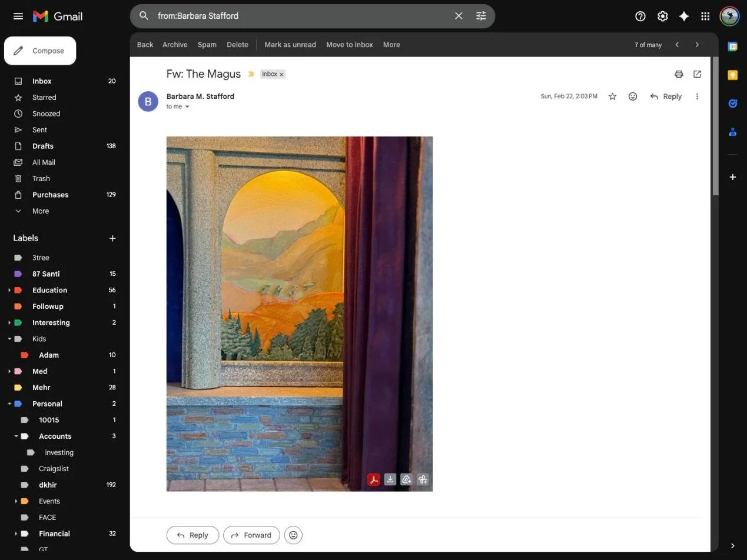Open Google Keep in the side panel
747x560 pixels.
pos(733,75)
